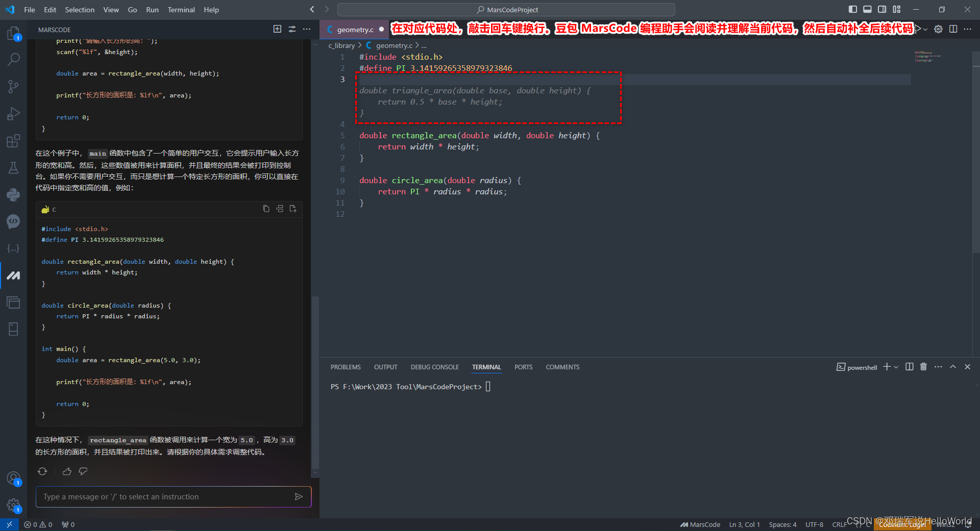This screenshot has height=531, width=980.
Task: Click the regenerate response icon
Action: click(42, 471)
